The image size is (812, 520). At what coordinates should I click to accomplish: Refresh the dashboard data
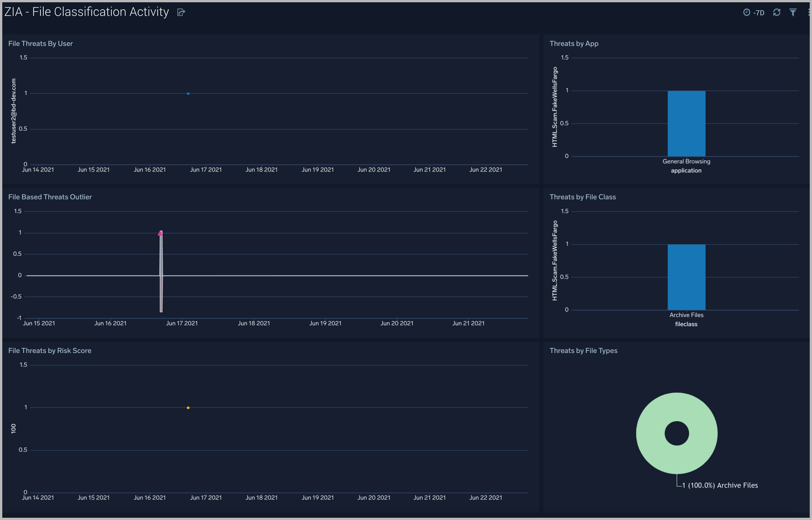coord(777,12)
